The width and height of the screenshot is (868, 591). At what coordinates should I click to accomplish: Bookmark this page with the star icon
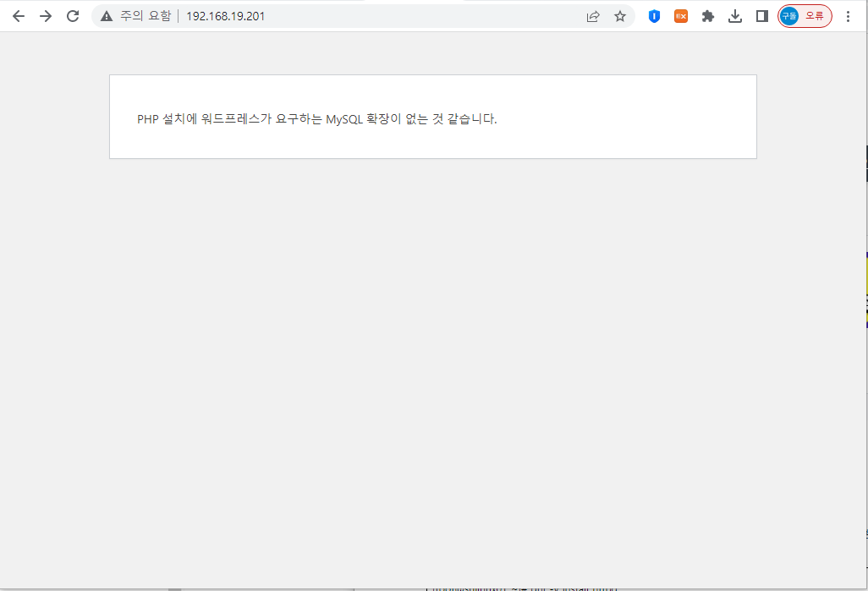pos(620,16)
